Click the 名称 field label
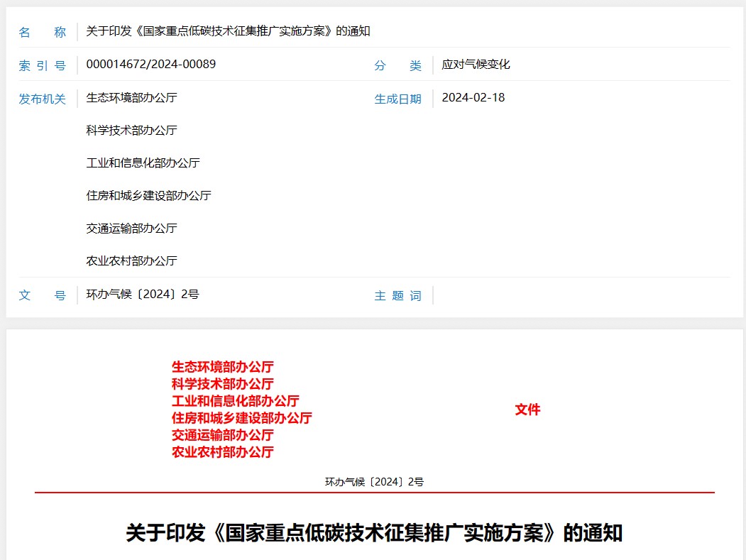746x560 pixels. [42, 32]
